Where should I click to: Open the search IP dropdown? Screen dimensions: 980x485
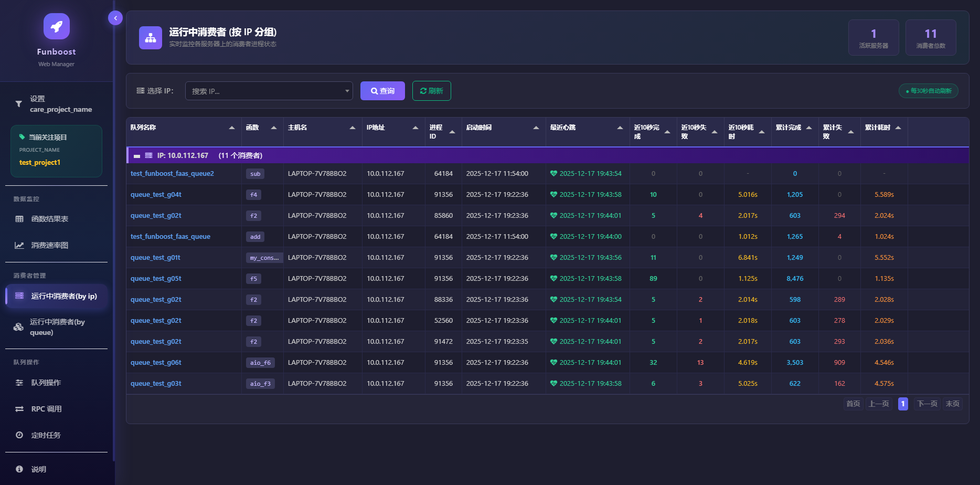point(269,91)
